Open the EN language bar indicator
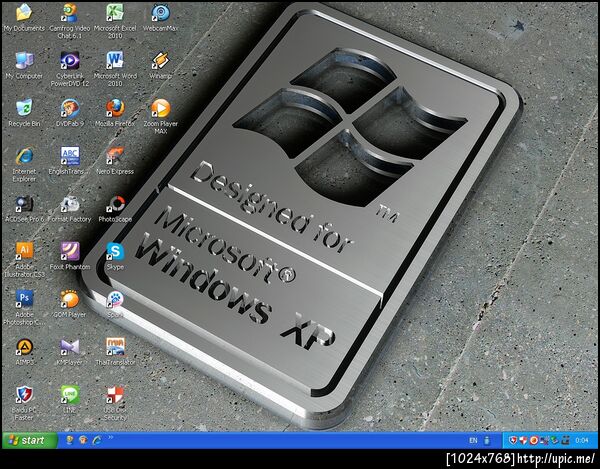600x469 pixels. [473, 441]
